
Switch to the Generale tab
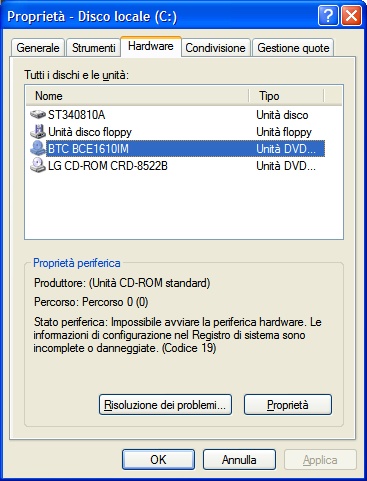[38, 48]
